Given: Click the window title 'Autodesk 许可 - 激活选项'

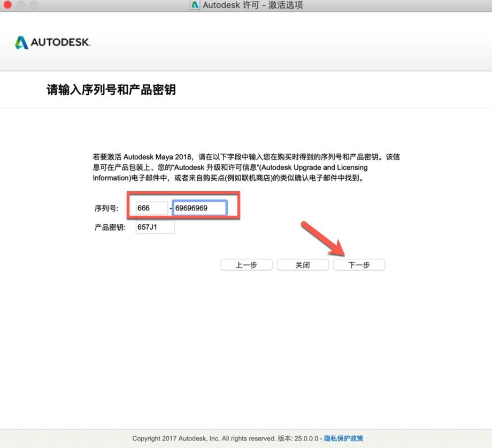Looking at the screenshot, I should point(253,5).
